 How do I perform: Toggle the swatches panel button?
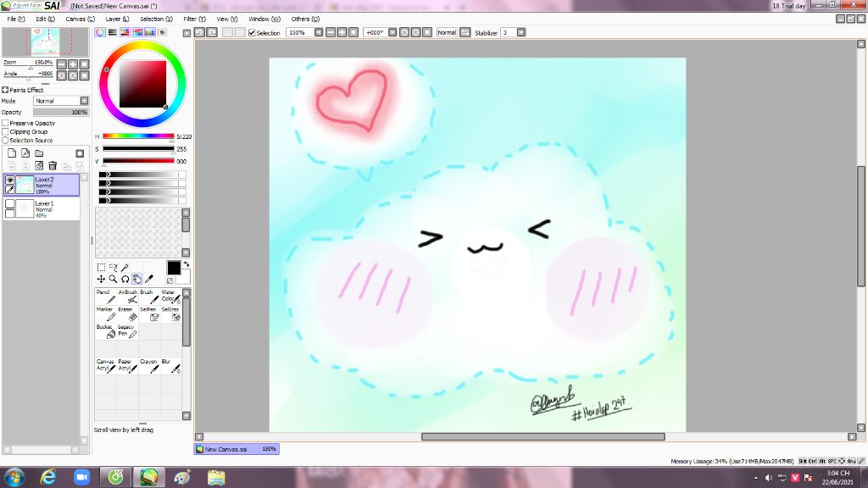[x=150, y=33]
